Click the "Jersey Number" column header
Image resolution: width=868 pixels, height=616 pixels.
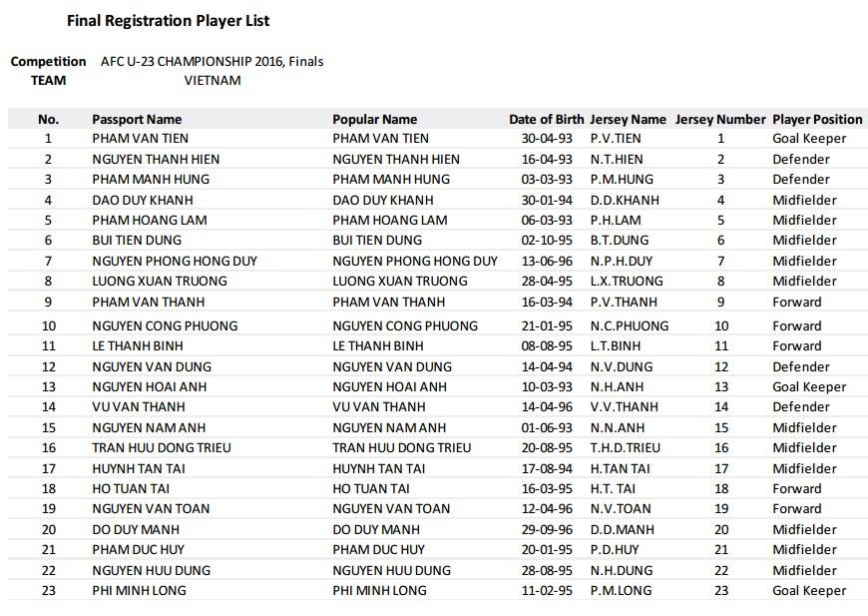click(x=720, y=119)
